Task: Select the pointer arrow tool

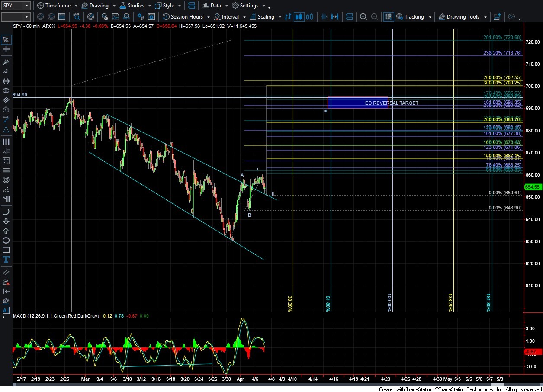Action: tap(6, 40)
